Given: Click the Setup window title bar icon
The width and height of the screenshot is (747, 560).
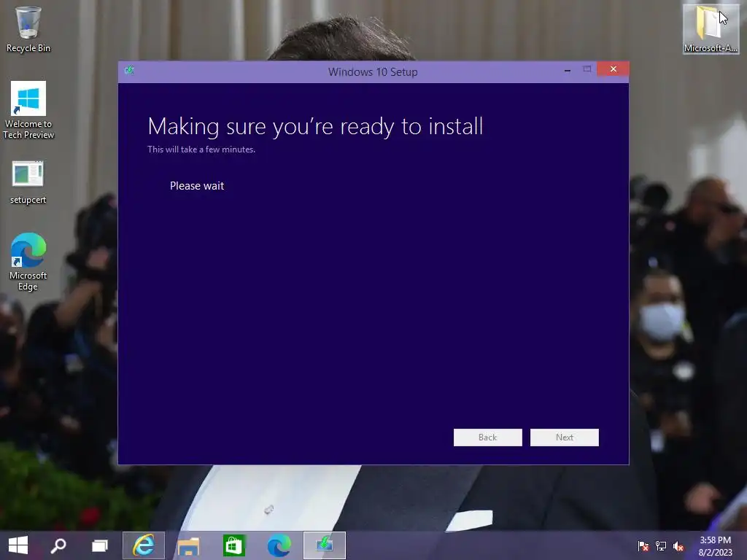Looking at the screenshot, I should (x=129, y=71).
